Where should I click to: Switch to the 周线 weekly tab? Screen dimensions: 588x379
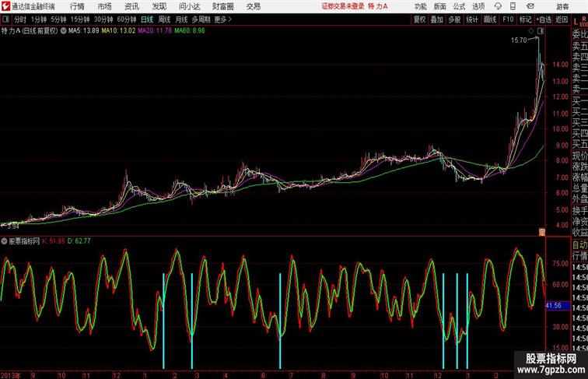tap(164, 19)
